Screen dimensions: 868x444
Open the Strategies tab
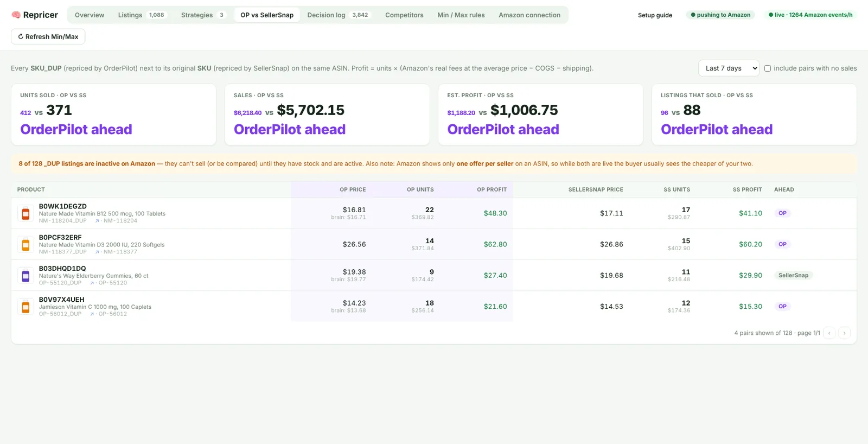pyautogui.click(x=203, y=15)
